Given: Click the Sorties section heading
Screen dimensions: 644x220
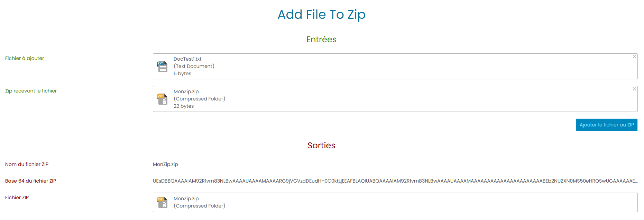Looking at the screenshot, I should 321,146.
